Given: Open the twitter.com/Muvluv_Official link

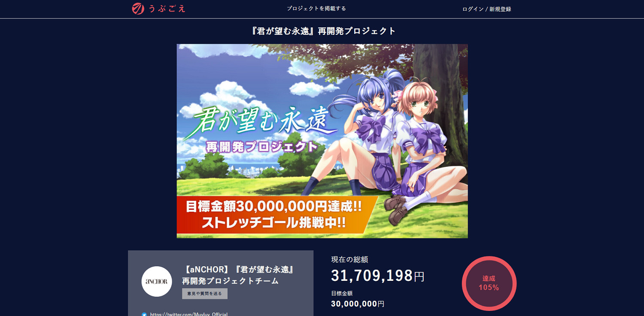Looking at the screenshot, I should point(189,314).
